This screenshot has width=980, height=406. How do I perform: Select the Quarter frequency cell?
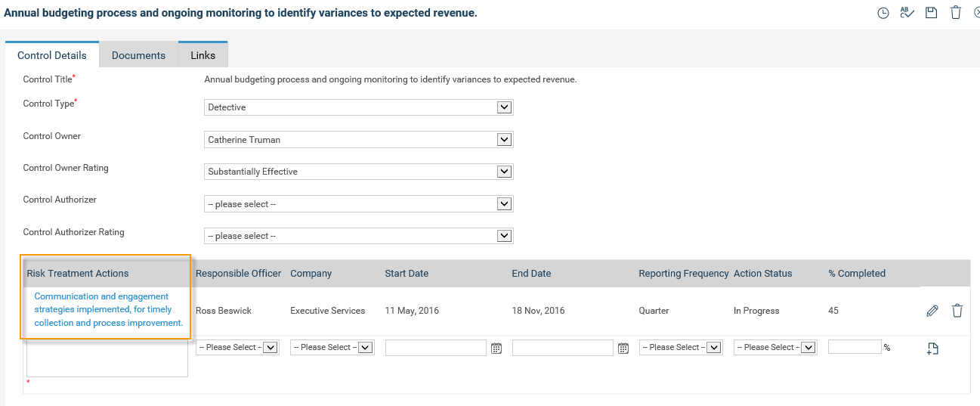click(654, 311)
